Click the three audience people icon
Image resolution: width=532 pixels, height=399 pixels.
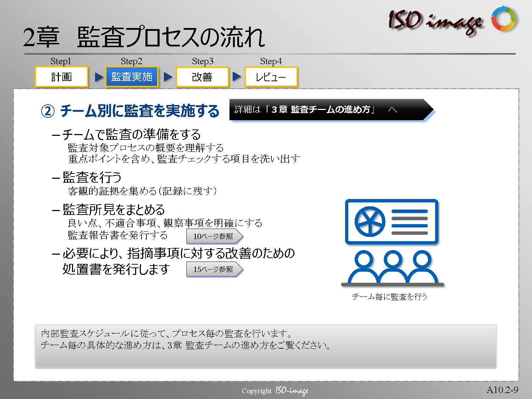[392, 268]
